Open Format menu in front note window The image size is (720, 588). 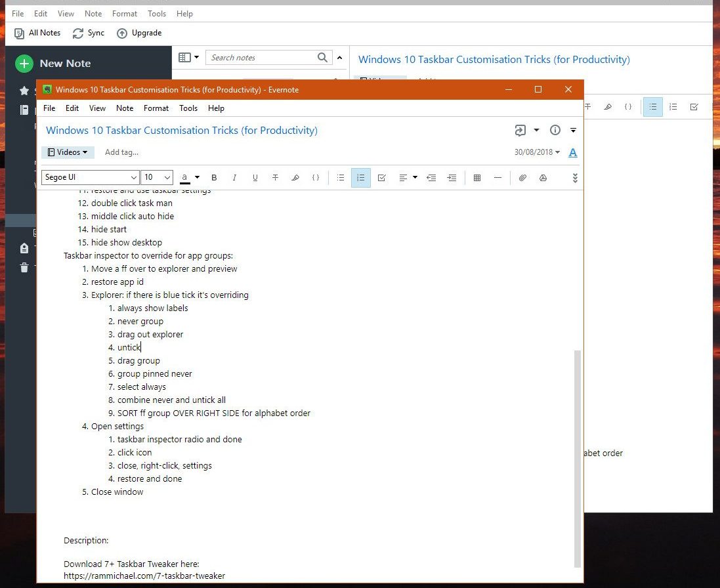156,108
